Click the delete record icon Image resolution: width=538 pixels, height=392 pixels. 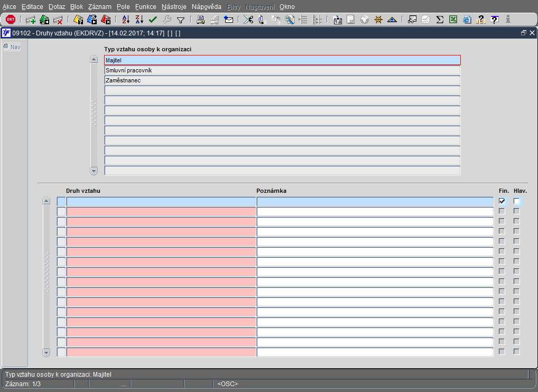pos(58,20)
